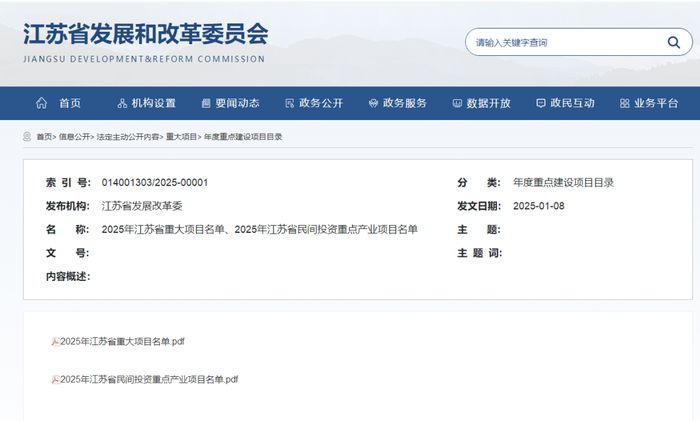The width and height of the screenshot is (700, 421).
Task: Click the 数据开放 icon
Action: click(457, 104)
